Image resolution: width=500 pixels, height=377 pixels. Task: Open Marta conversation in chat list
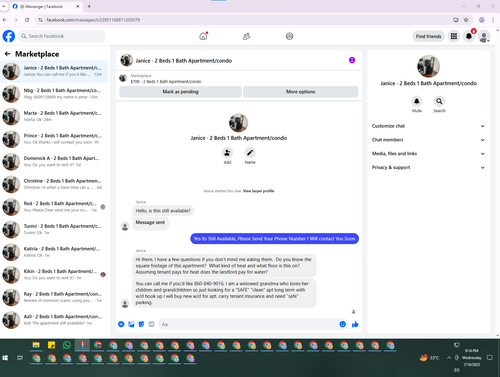click(x=54, y=116)
